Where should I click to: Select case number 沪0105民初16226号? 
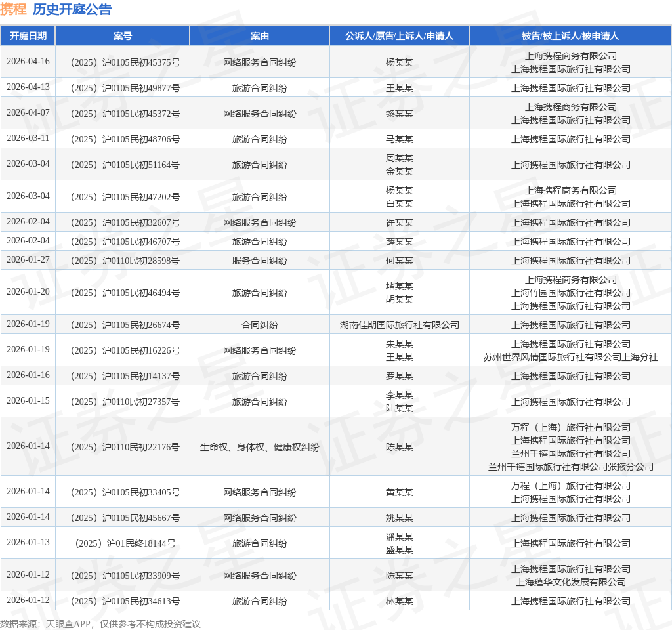point(125,350)
